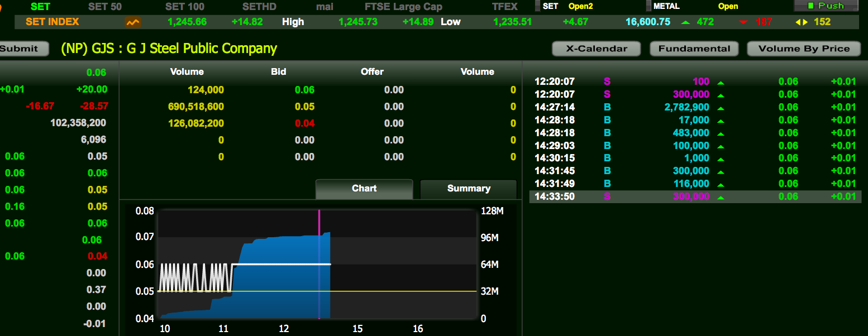Click the 128M label on the volume axis
Screen dimensions: 868x336
point(492,211)
